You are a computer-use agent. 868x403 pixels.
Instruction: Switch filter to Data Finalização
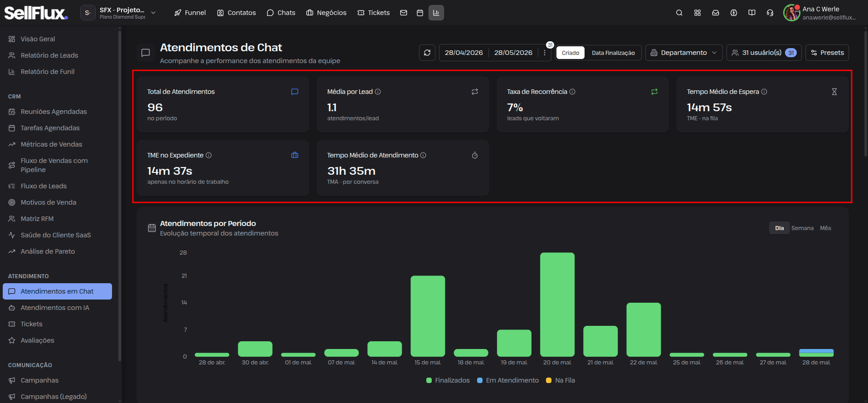pyautogui.click(x=613, y=53)
